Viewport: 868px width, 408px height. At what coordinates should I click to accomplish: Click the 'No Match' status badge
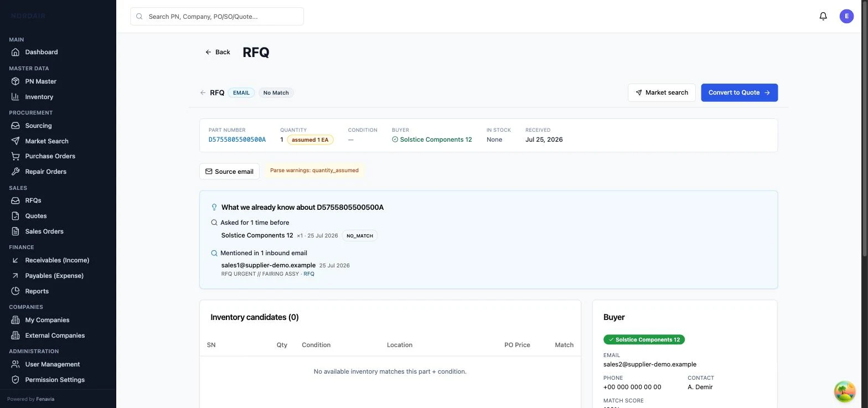(276, 93)
